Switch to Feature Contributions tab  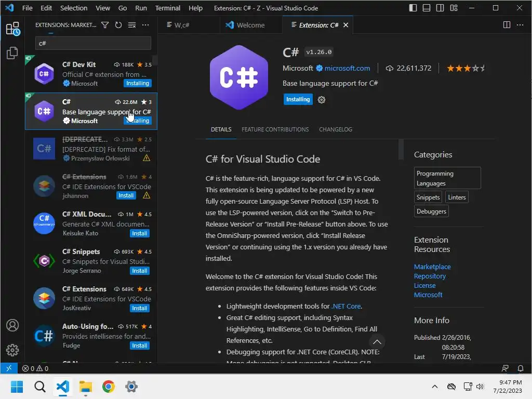[275, 129]
